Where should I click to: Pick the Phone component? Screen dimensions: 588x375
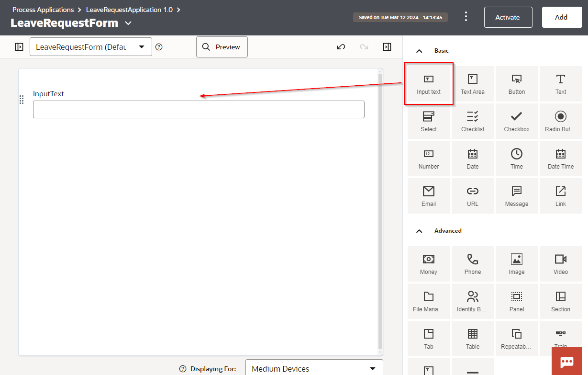click(x=472, y=264)
